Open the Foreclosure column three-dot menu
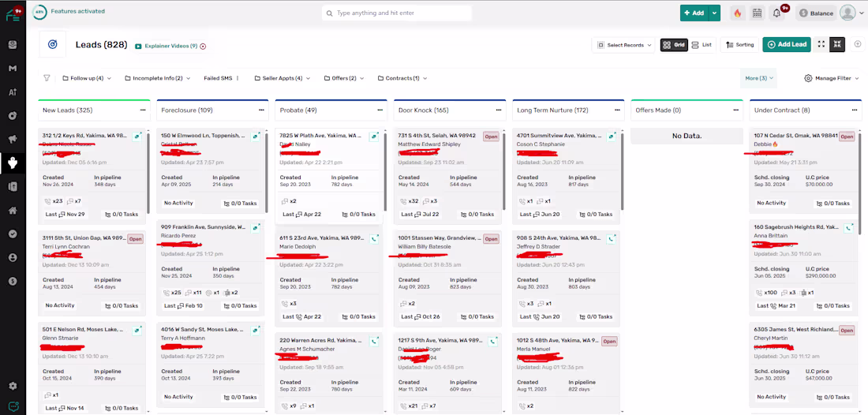868x415 pixels. [x=261, y=110]
